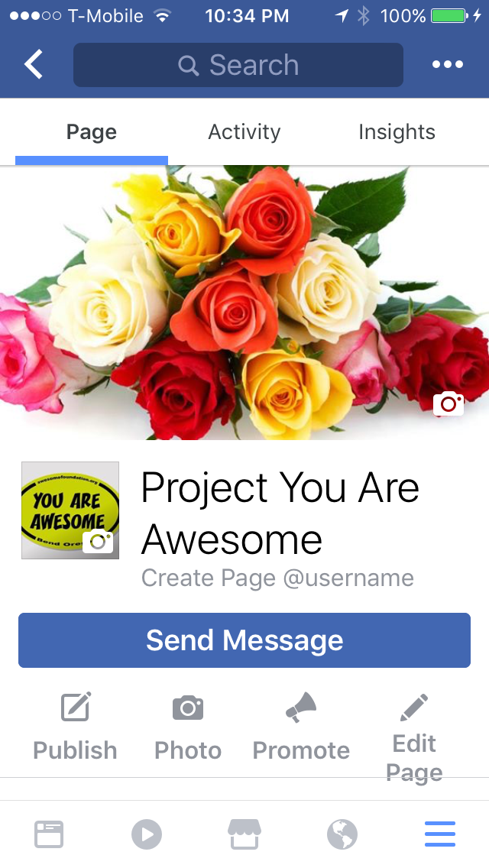Tap the Edit Page pencil icon

click(414, 707)
